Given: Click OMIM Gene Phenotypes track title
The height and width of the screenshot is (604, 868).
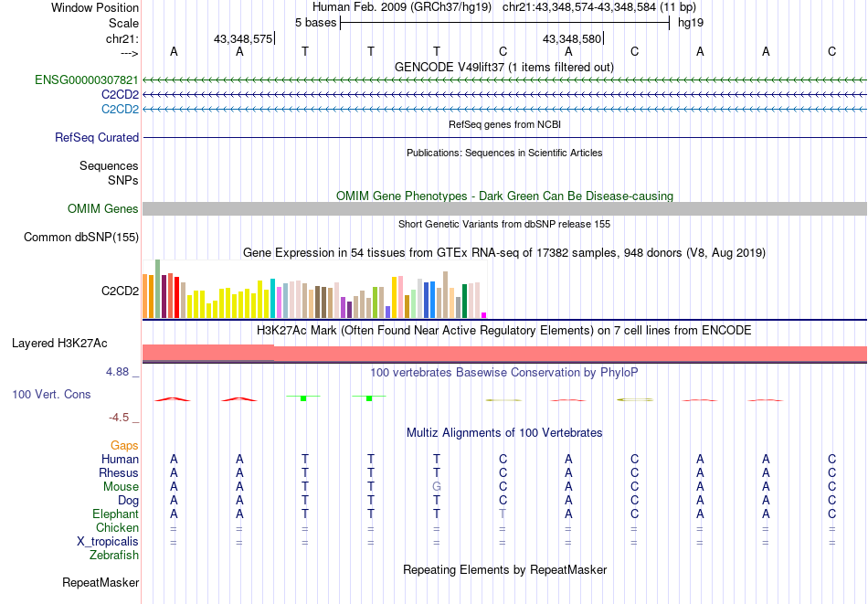Looking at the screenshot, I should (x=505, y=196).
